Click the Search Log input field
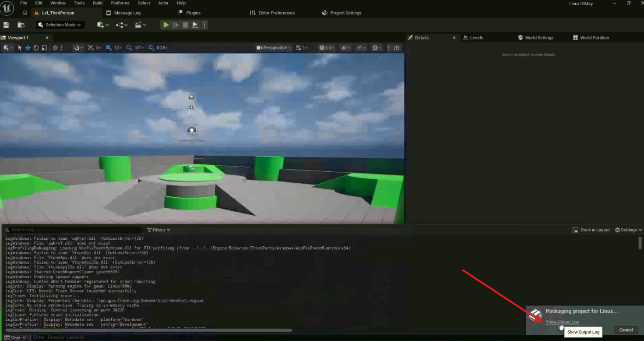This screenshot has height=341, width=644. (x=73, y=230)
